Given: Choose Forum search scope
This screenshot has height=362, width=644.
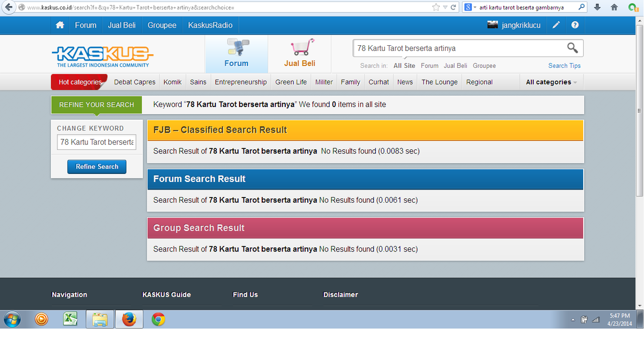Looking at the screenshot, I should [430, 66].
